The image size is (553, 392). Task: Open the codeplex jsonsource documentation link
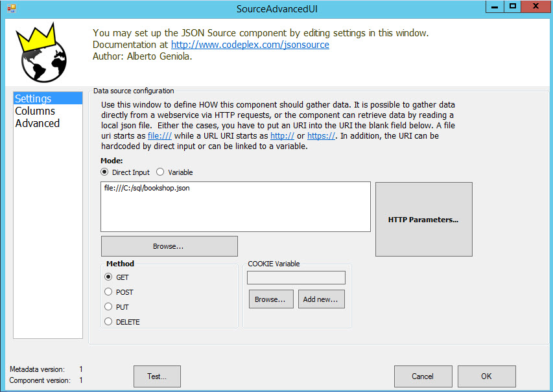[250, 45]
